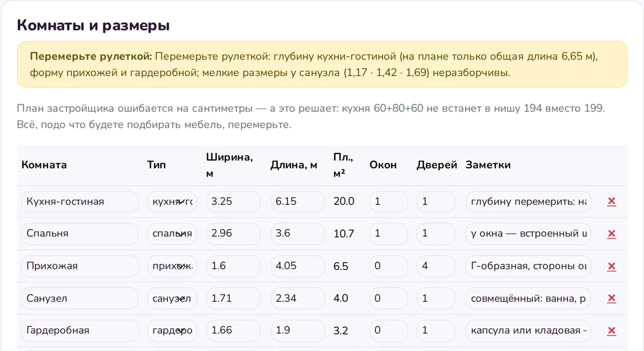Edit room name field Спальня
The height and width of the screenshot is (351, 644).
79,234
